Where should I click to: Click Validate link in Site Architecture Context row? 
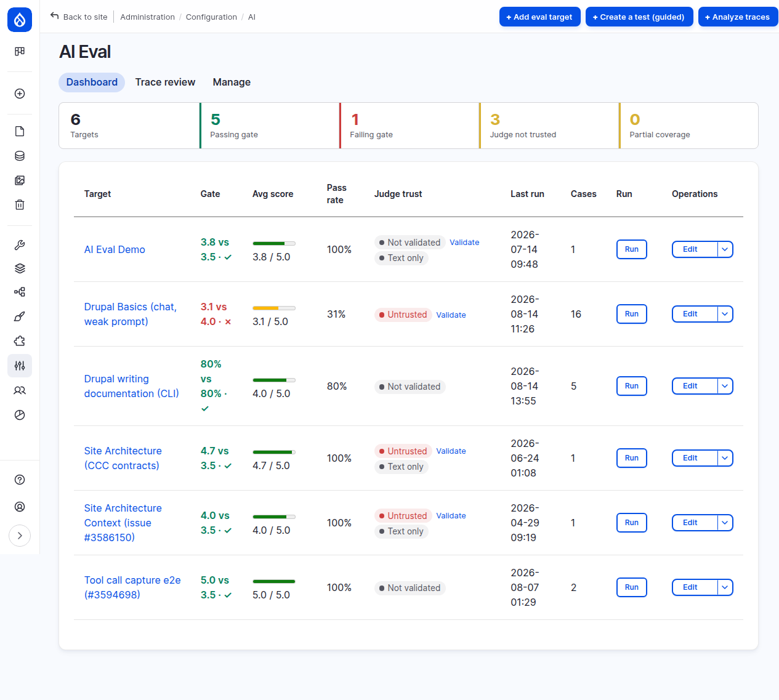tap(451, 516)
